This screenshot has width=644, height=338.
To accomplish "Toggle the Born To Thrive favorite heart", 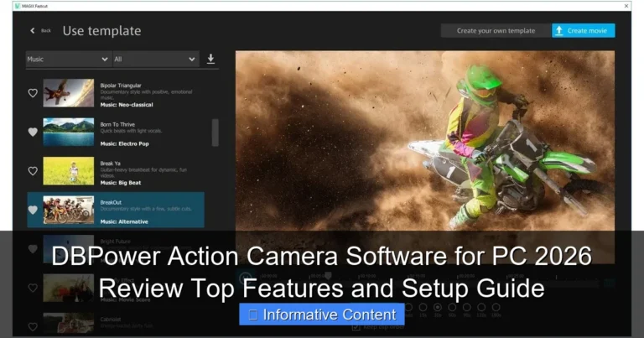I will (x=33, y=132).
